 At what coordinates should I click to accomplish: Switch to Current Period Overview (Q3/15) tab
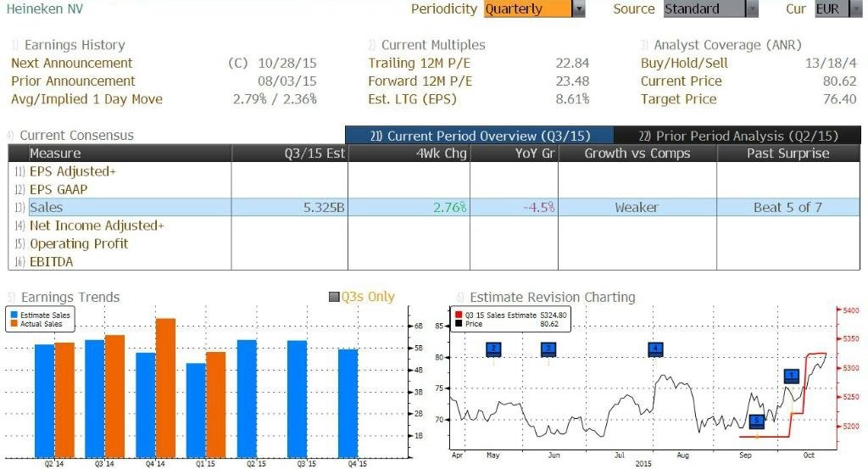[x=480, y=136]
